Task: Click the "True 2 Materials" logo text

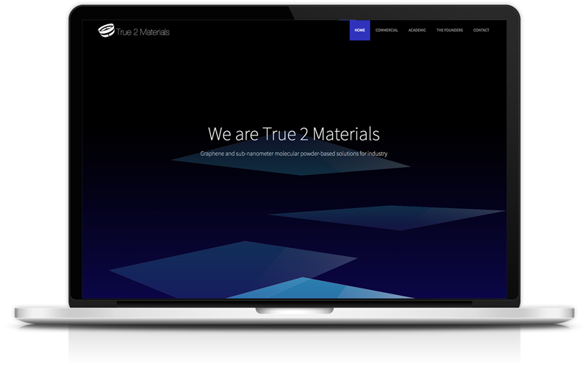Action: point(143,31)
